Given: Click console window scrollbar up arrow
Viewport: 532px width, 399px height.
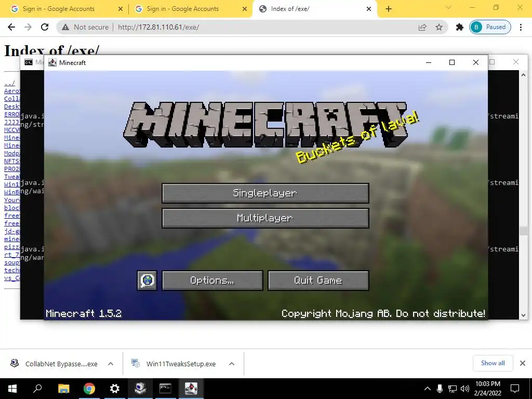Looking at the screenshot, I should [523, 75].
